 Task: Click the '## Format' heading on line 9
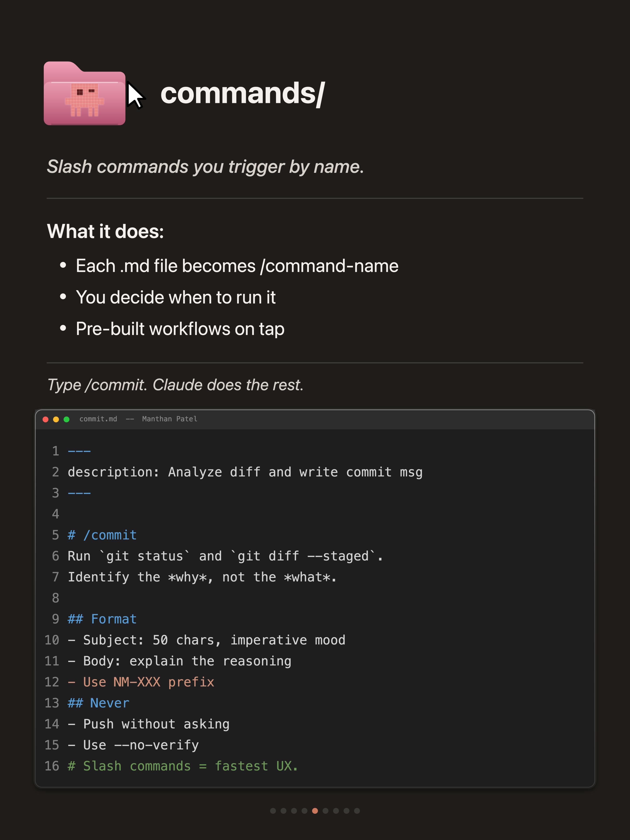[102, 619]
